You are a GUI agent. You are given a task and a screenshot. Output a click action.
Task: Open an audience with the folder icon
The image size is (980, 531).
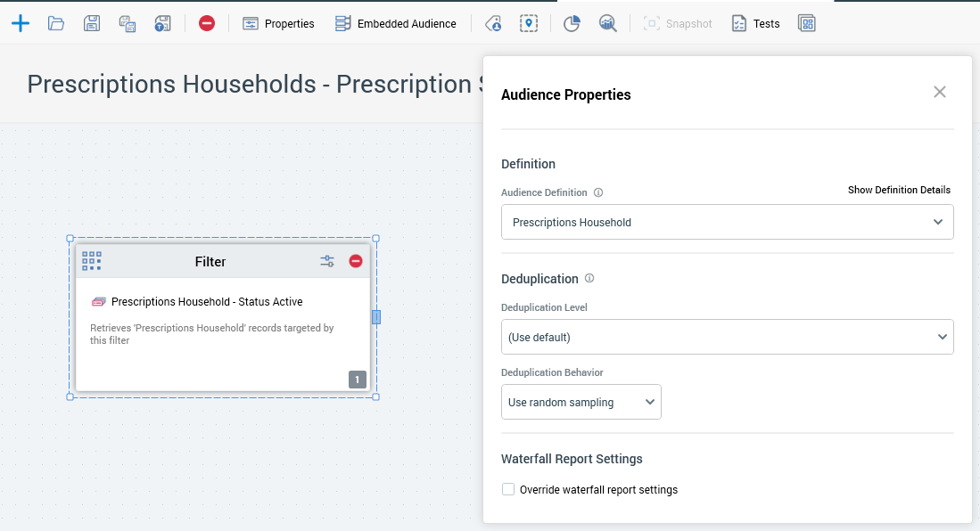tap(56, 23)
